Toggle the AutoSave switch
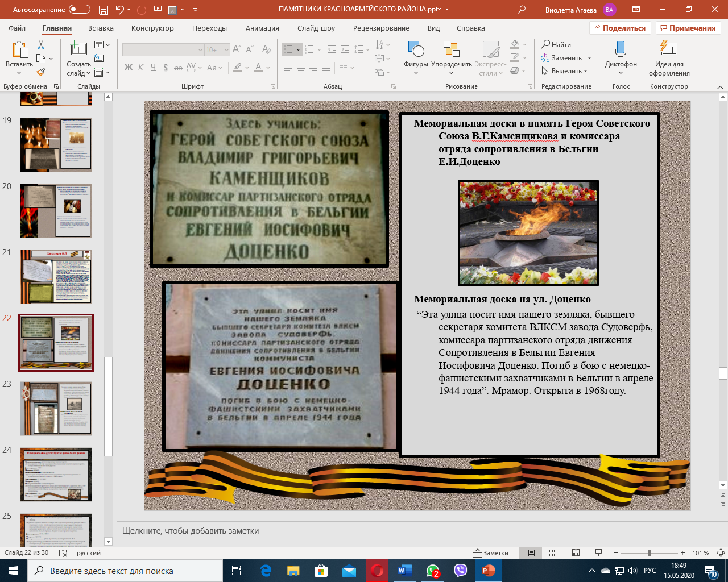 click(x=80, y=10)
